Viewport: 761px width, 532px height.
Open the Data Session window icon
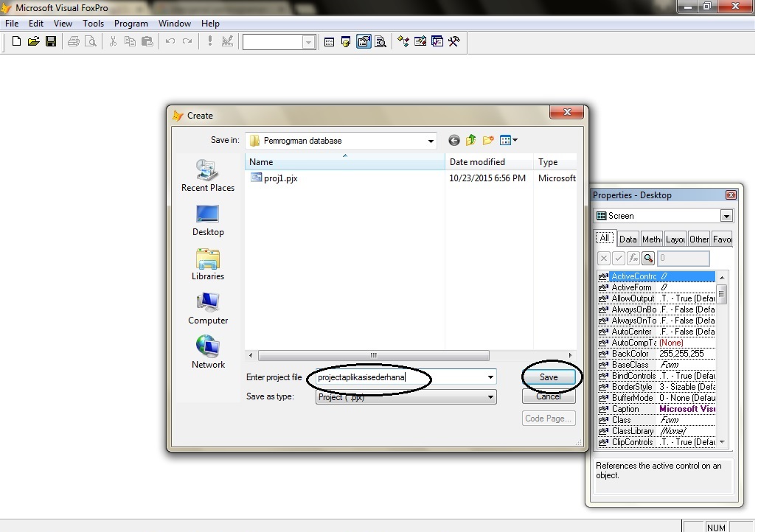pyautogui.click(x=346, y=42)
